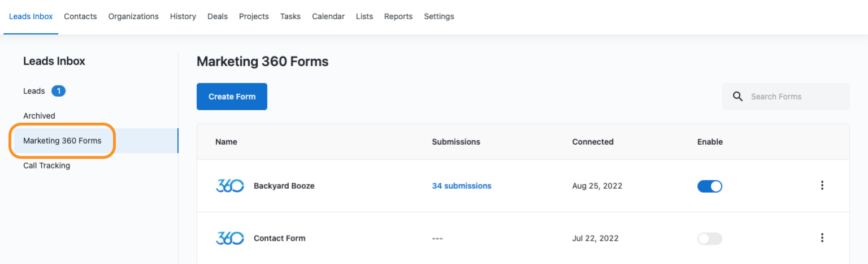Select Archived in the Leads Inbox sidebar
Screen dimensions: 868x264
tap(39, 116)
